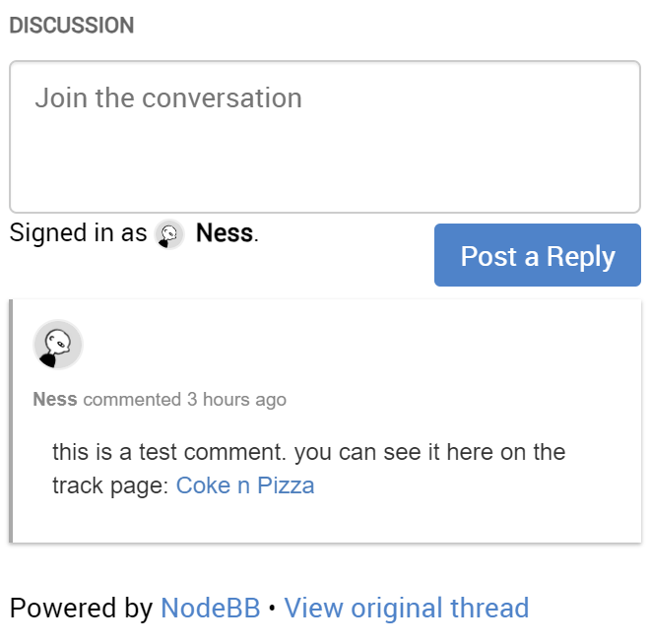Visit the NodeBB link
This screenshot has height=644, width=651.
point(210,609)
